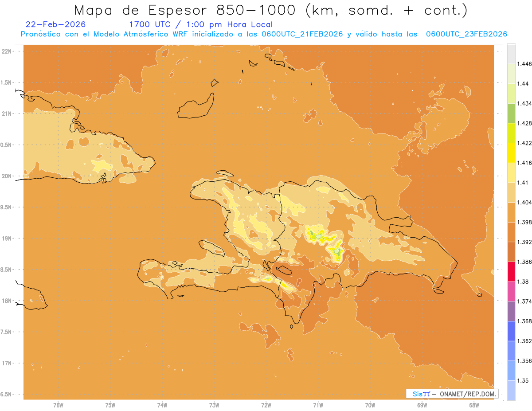Click the longitude label '71W'
The height and width of the screenshot is (411, 532).
point(318,405)
